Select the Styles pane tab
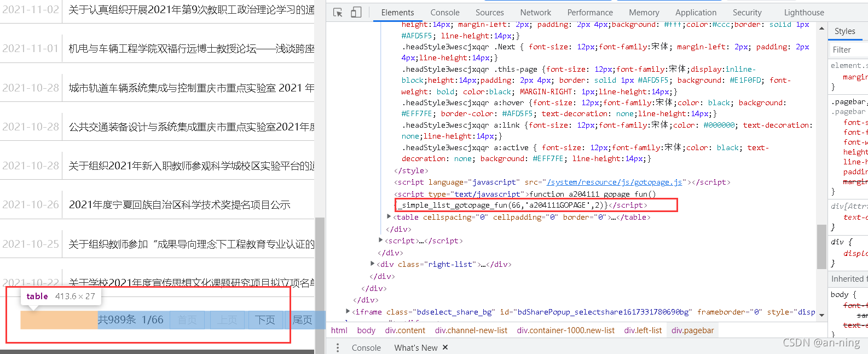Image resolution: width=868 pixels, height=354 pixels. tap(844, 31)
